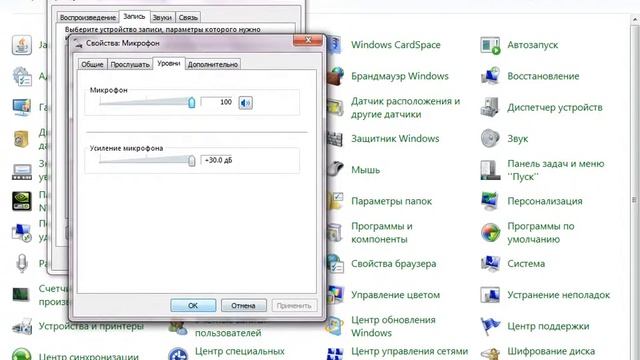Open the Связь tab in Sound window

[x=188, y=18]
